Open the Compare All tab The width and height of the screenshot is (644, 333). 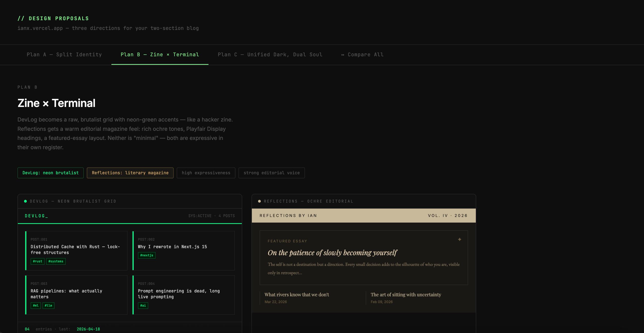362,55
